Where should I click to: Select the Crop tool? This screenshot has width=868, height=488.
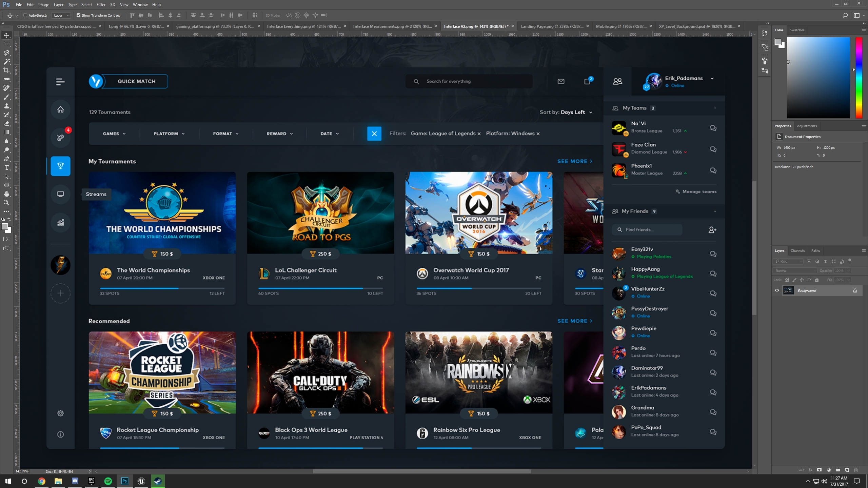pos(6,70)
